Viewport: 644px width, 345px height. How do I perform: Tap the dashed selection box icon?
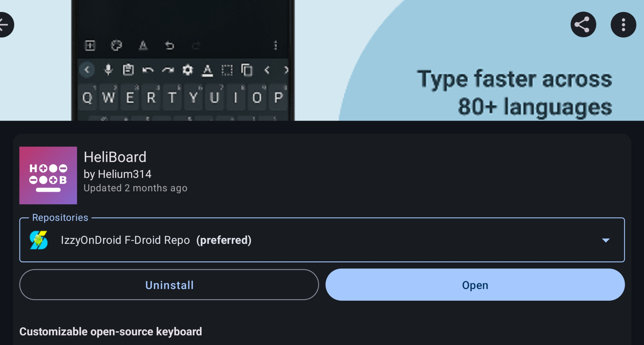tap(227, 70)
